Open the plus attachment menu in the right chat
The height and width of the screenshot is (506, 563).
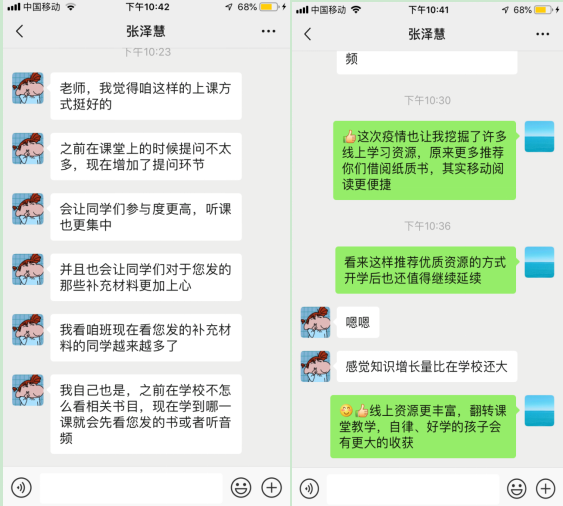(x=545, y=488)
